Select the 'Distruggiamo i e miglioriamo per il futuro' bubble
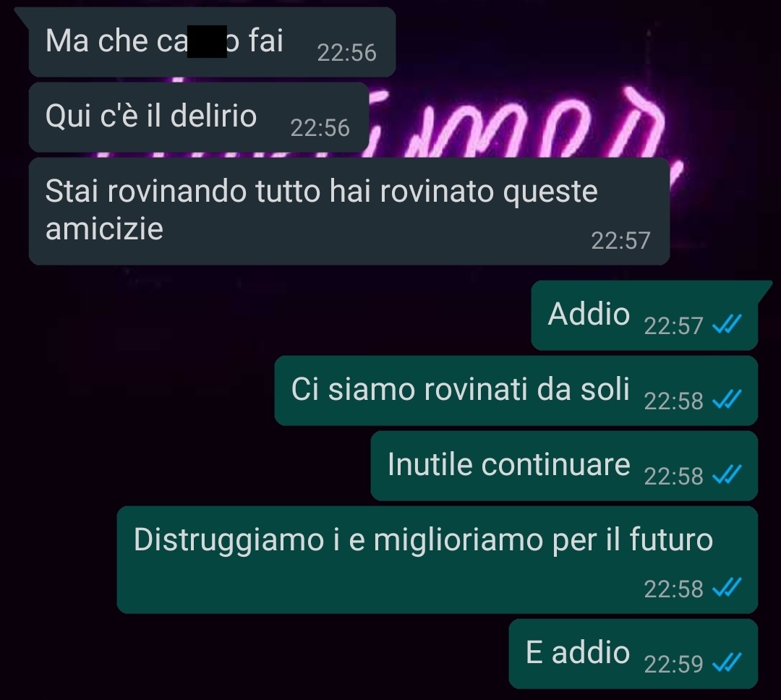781x700 pixels. (x=438, y=560)
